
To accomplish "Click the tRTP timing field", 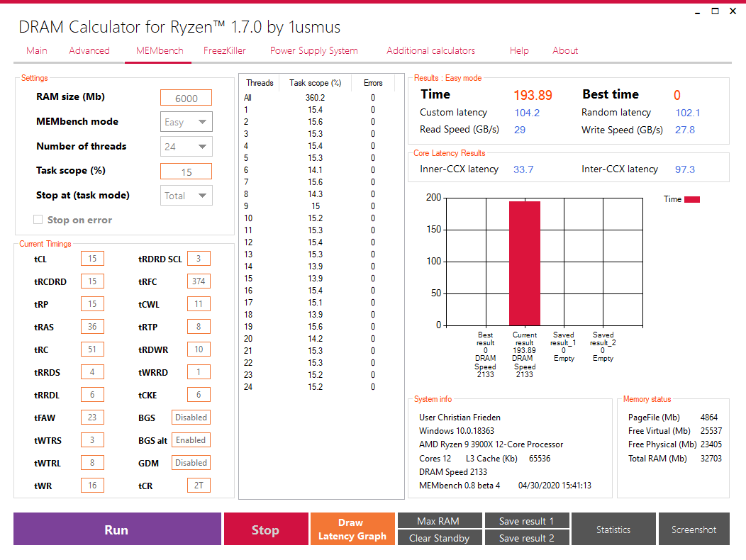I will (199, 326).
